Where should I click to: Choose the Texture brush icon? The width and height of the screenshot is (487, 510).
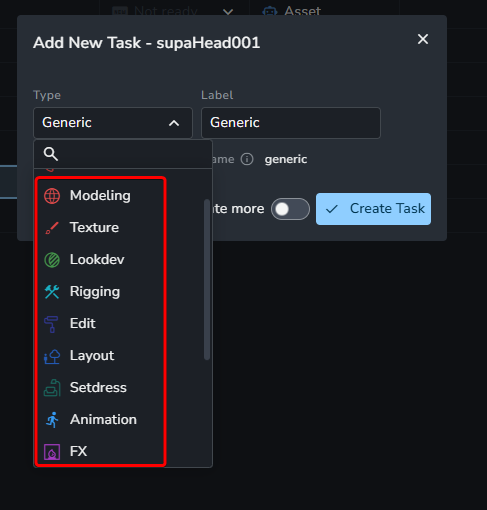pos(52,228)
